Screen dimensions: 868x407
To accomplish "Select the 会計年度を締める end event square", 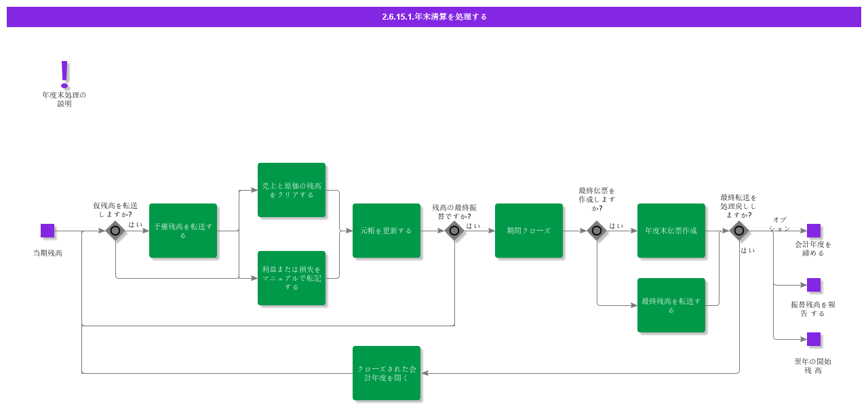I will [x=814, y=231].
